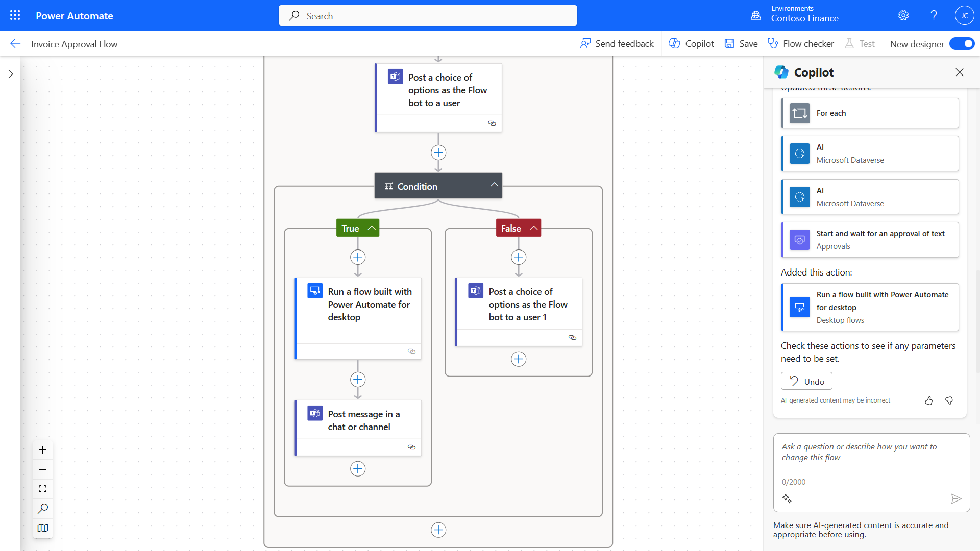Zoom in on the flow canvas
This screenshot has height=551, width=980.
pos(42,449)
